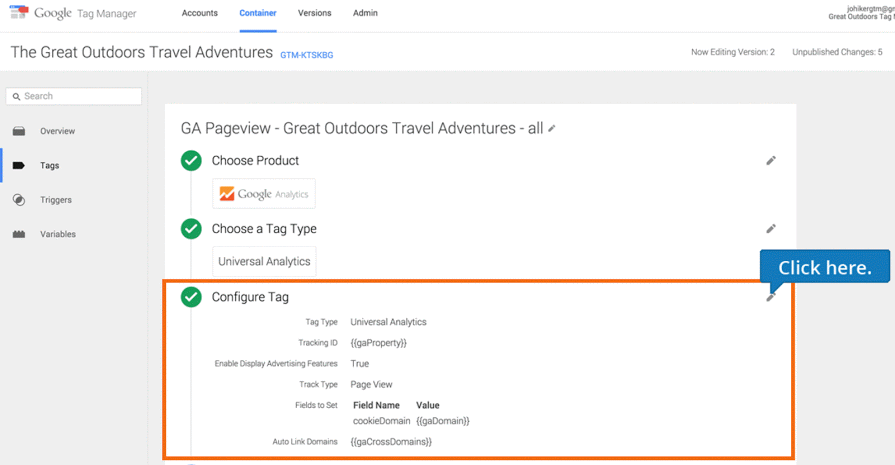Click the Tags sidebar icon

[19, 165]
